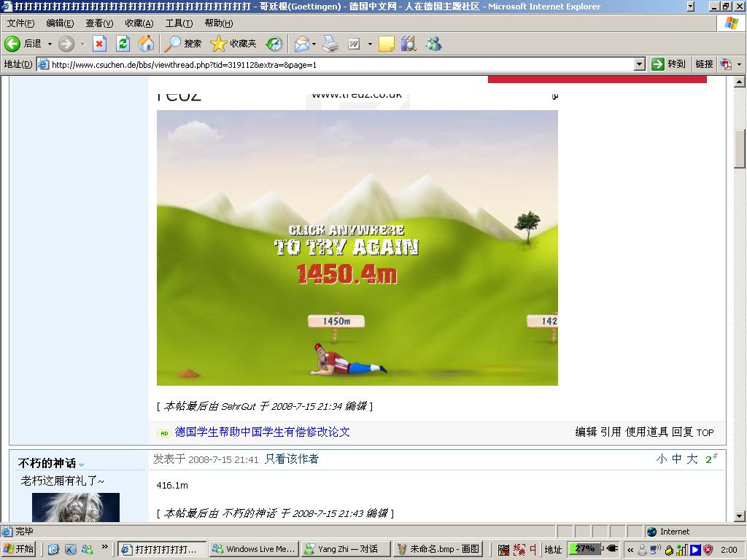The width and height of the screenshot is (747, 560).
Task: Click the 转到 go button
Action: click(x=668, y=64)
